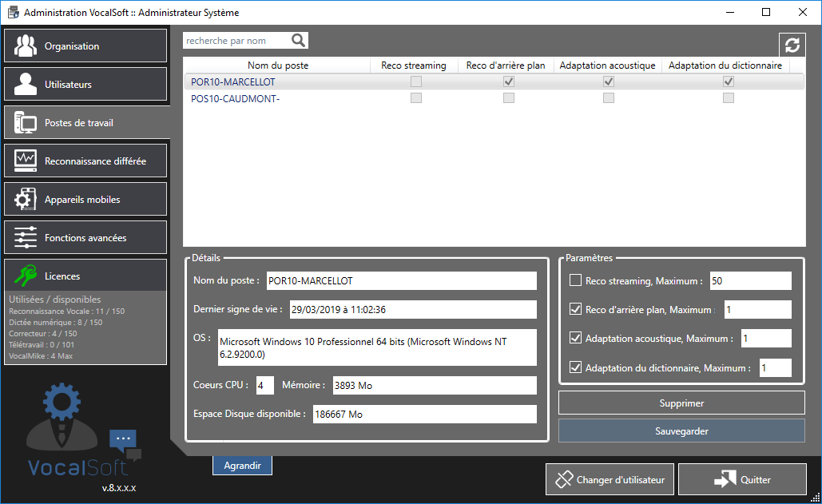Toggle Reco streaming for POS10-CAUDMONT- row
Screen dimensions: 822x504
point(416,98)
